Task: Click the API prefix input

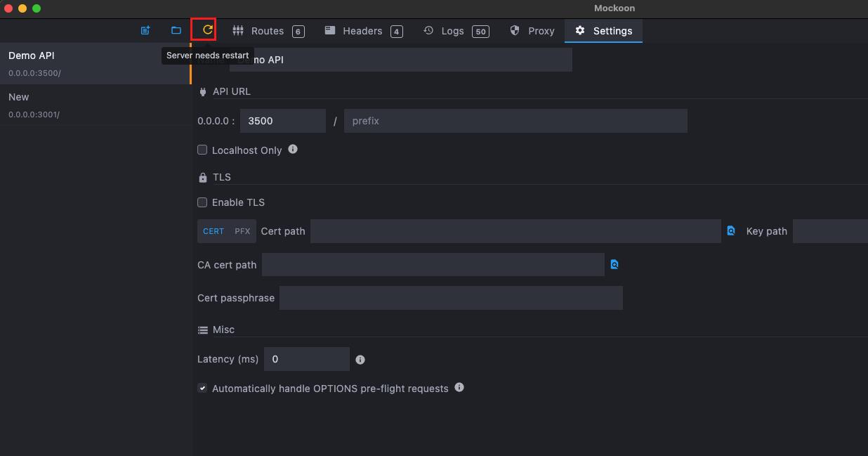Action: [x=515, y=121]
